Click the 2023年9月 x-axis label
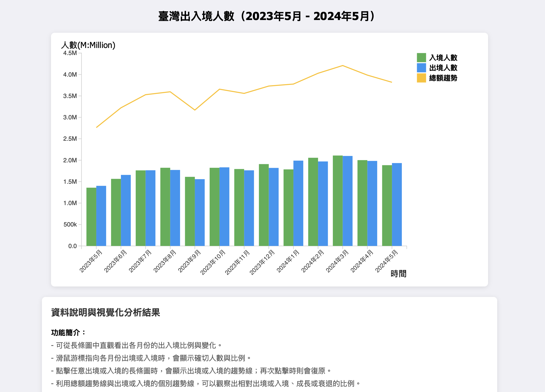This screenshot has height=392, width=545. tap(189, 261)
